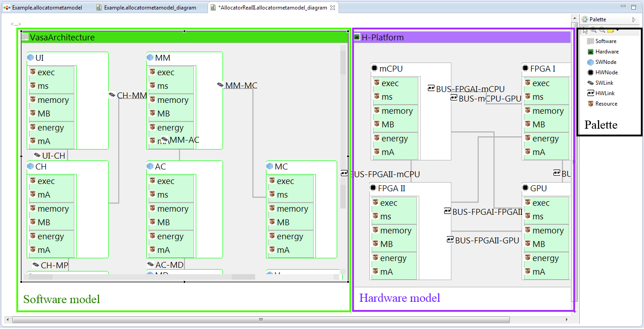The width and height of the screenshot is (644, 329).
Task: Choose the SWLink connection tool
Action: tap(600, 83)
